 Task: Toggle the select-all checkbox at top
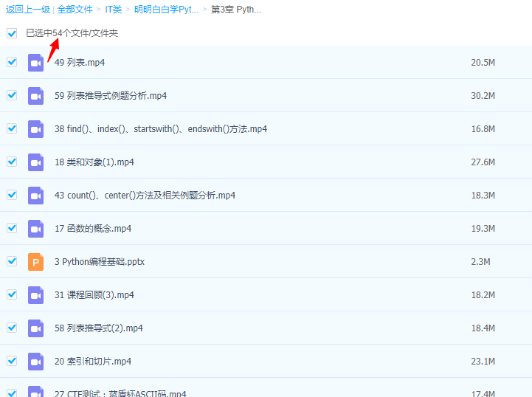click(12, 33)
